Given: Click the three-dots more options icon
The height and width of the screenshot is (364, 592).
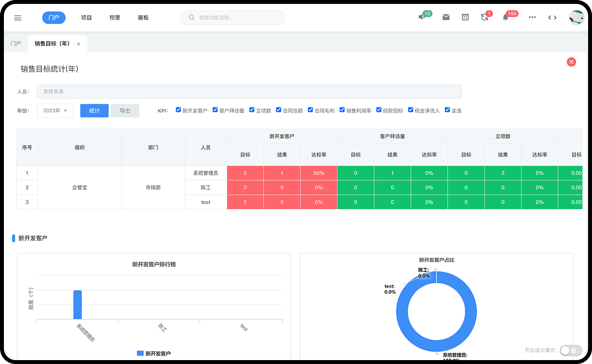Looking at the screenshot, I should tap(532, 17).
